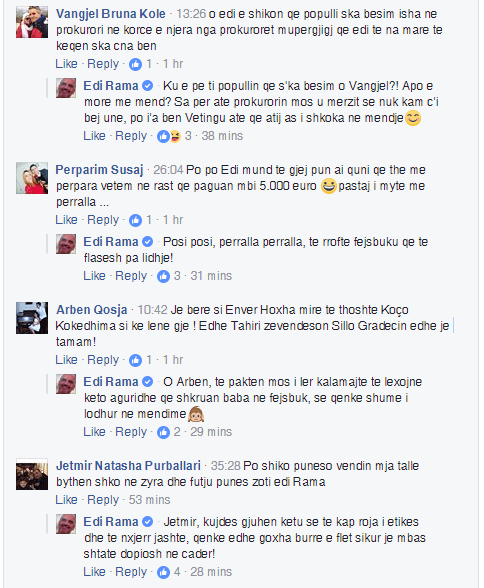Jump to video timestamp 35:28
The width and height of the screenshot is (484, 588).
(225, 466)
